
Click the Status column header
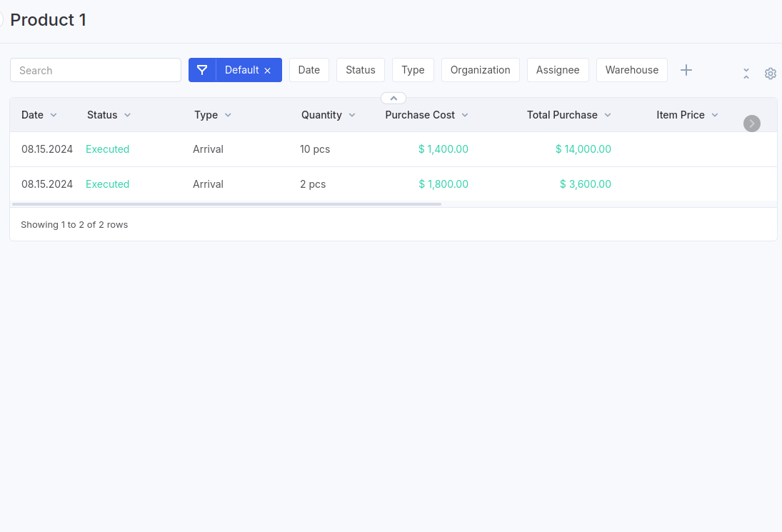tap(102, 115)
